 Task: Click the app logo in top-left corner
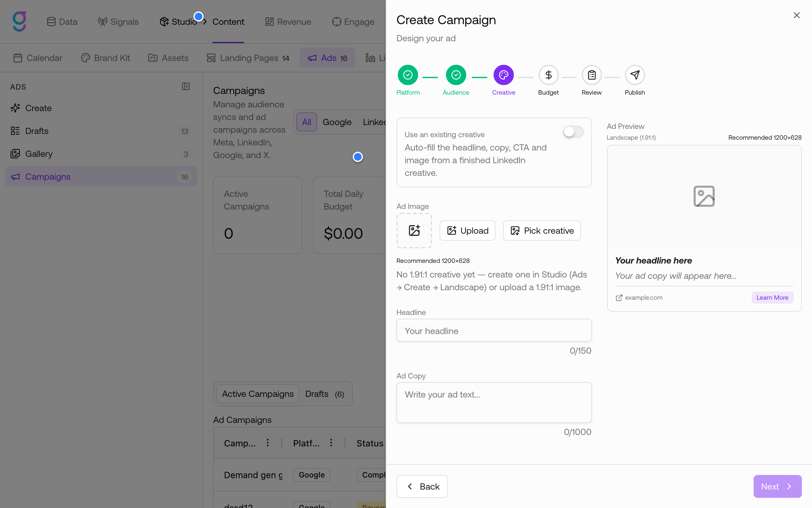pyautogui.click(x=19, y=22)
